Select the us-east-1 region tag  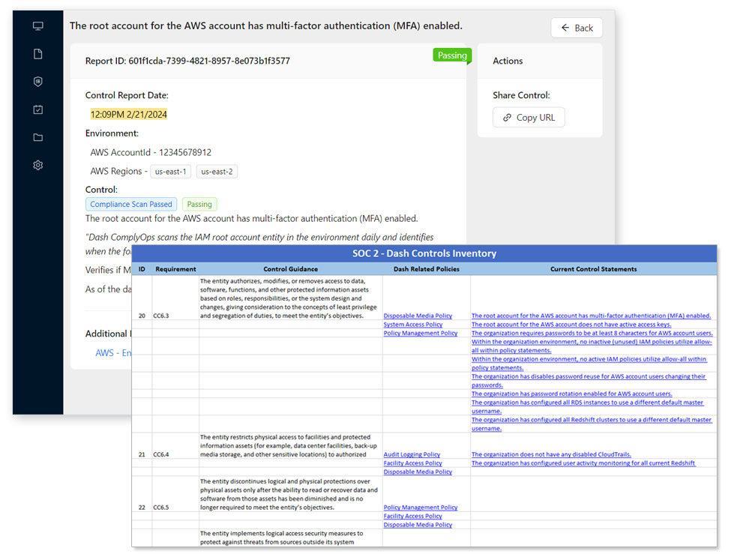pos(170,172)
